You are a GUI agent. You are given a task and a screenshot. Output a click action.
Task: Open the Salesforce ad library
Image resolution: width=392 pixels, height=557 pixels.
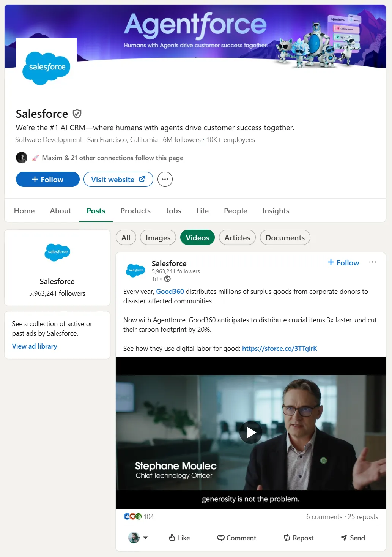[34, 346]
